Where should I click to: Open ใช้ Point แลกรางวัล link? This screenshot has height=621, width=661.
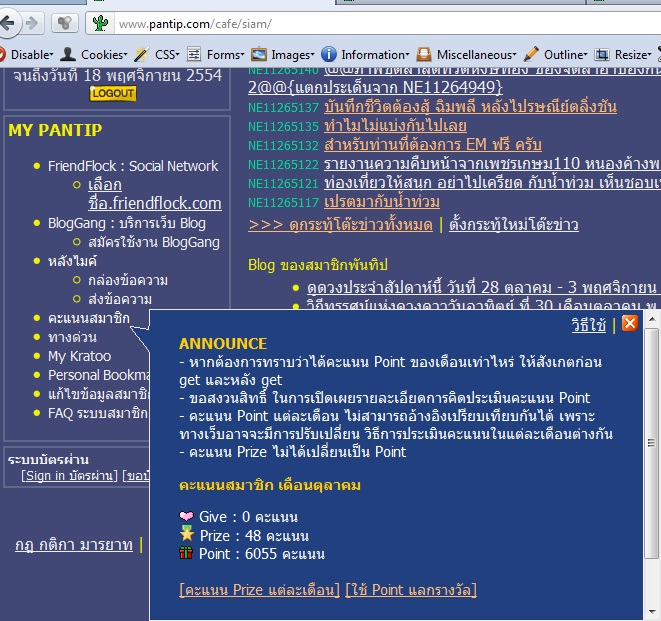[x=411, y=590]
